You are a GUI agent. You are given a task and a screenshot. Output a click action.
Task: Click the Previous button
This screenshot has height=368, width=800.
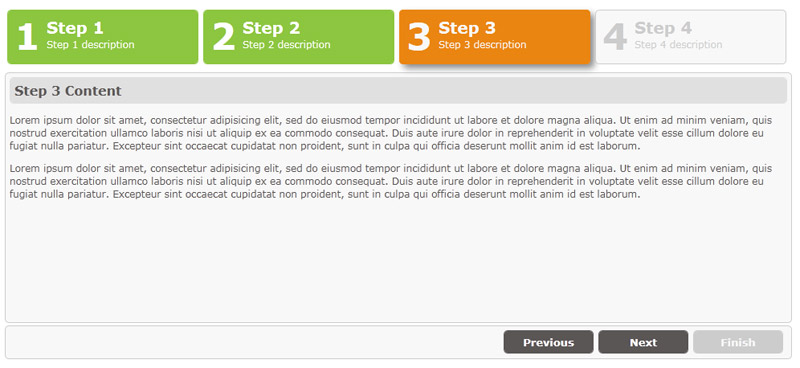pyautogui.click(x=548, y=342)
